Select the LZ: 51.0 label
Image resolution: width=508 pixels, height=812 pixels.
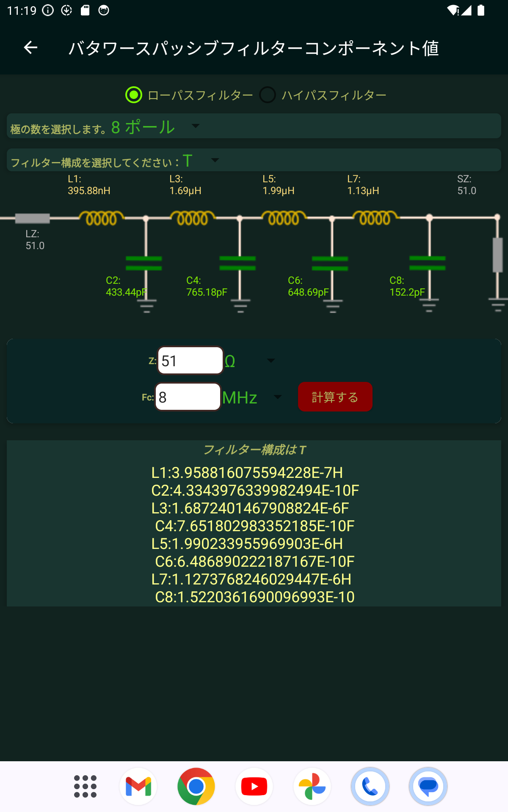point(35,240)
